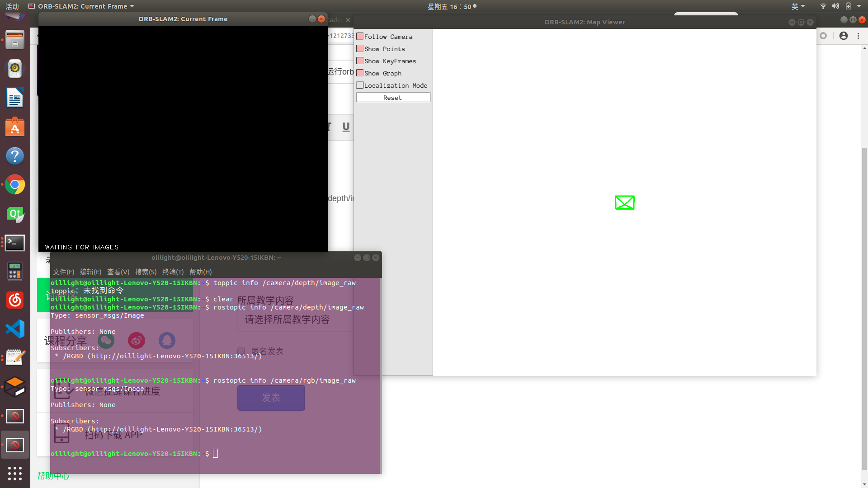This screenshot has width=868, height=488.
Task: Click the terminal prompt cursor on last line
Action: pos(215,453)
